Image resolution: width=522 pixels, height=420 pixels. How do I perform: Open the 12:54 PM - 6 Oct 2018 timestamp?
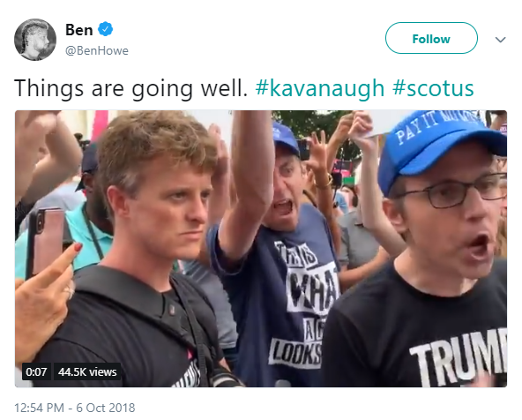point(75,408)
